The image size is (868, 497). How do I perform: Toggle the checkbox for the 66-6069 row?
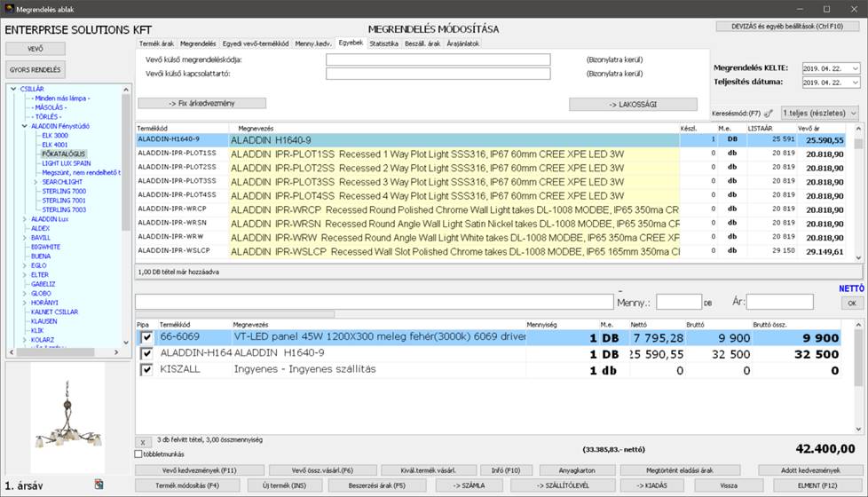(146, 337)
